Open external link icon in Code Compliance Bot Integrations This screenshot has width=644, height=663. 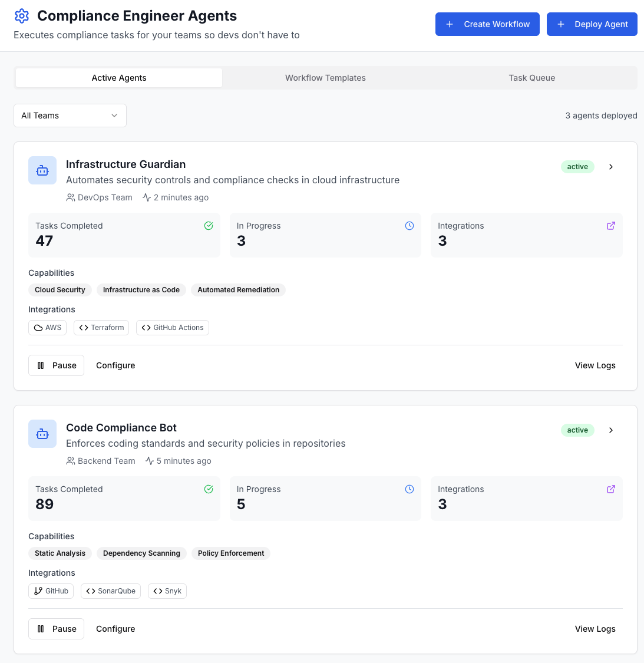coord(610,489)
